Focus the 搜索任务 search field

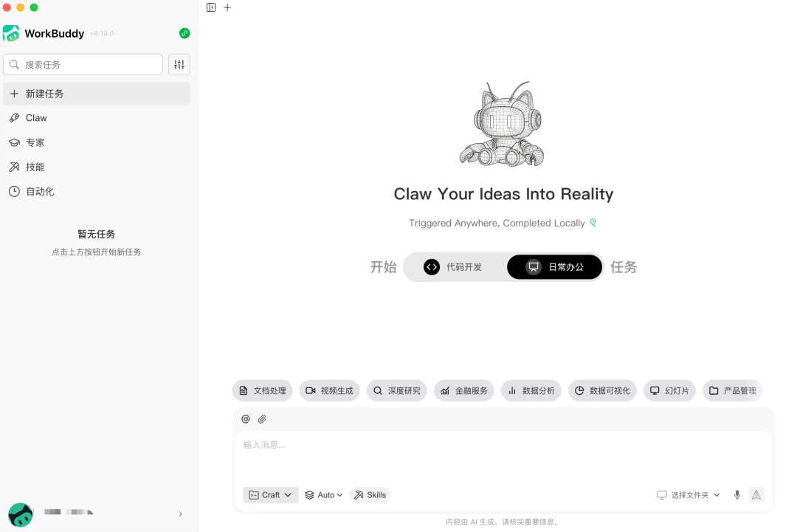83,64
